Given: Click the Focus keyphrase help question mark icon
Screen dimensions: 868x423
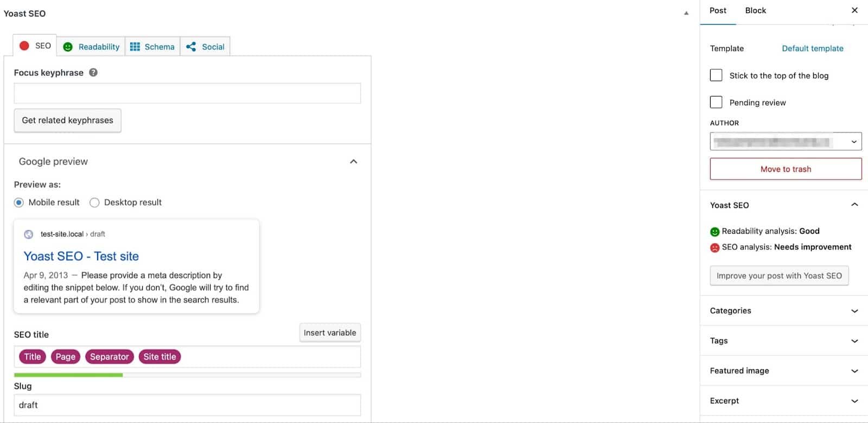Looking at the screenshot, I should tap(93, 73).
